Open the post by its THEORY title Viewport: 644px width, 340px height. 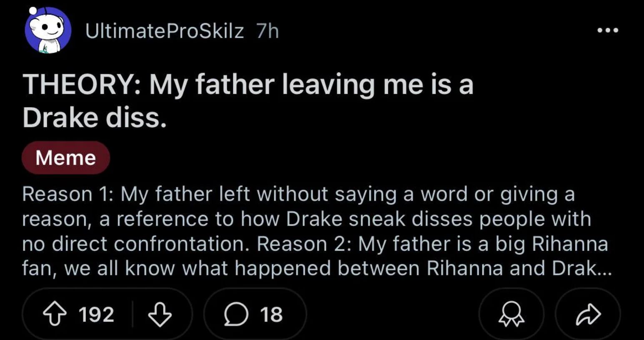(248, 85)
